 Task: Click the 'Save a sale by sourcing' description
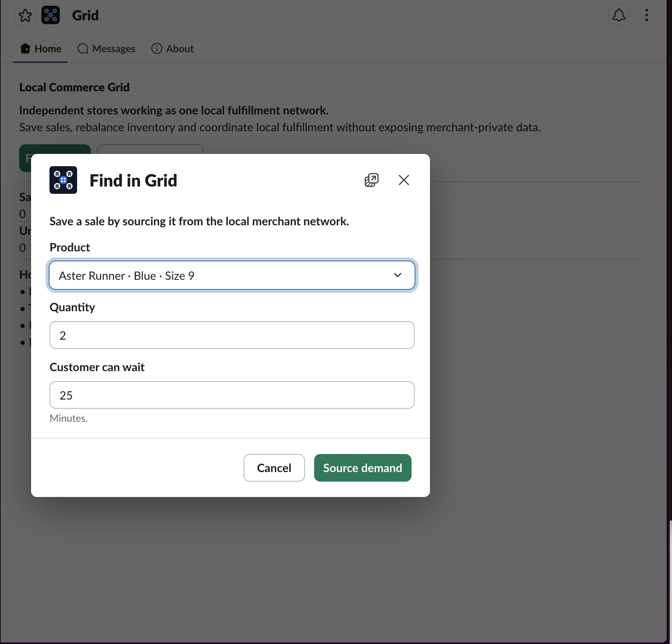coord(199,221)
